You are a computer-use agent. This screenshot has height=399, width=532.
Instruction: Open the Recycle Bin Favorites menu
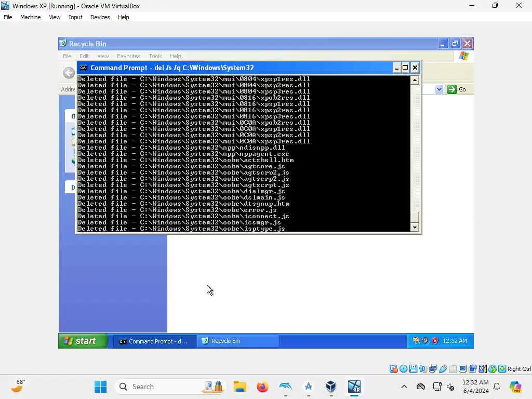(x=129, y=56)
